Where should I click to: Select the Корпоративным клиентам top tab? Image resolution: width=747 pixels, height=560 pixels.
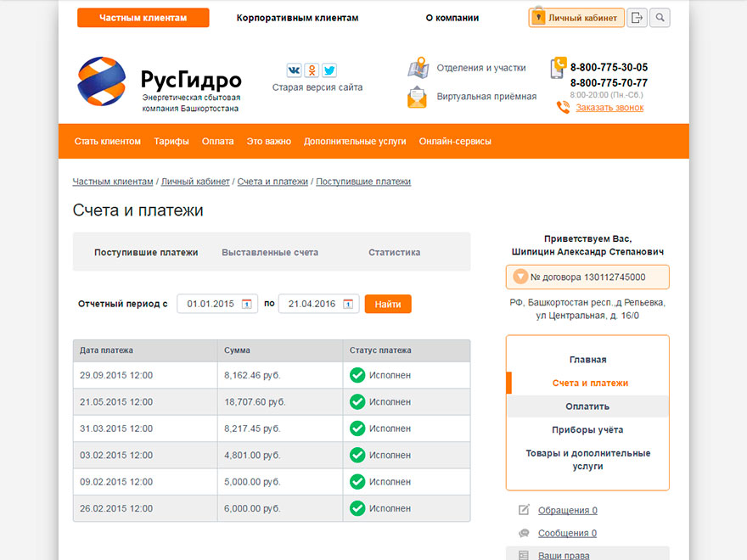[x=297, y=18]
